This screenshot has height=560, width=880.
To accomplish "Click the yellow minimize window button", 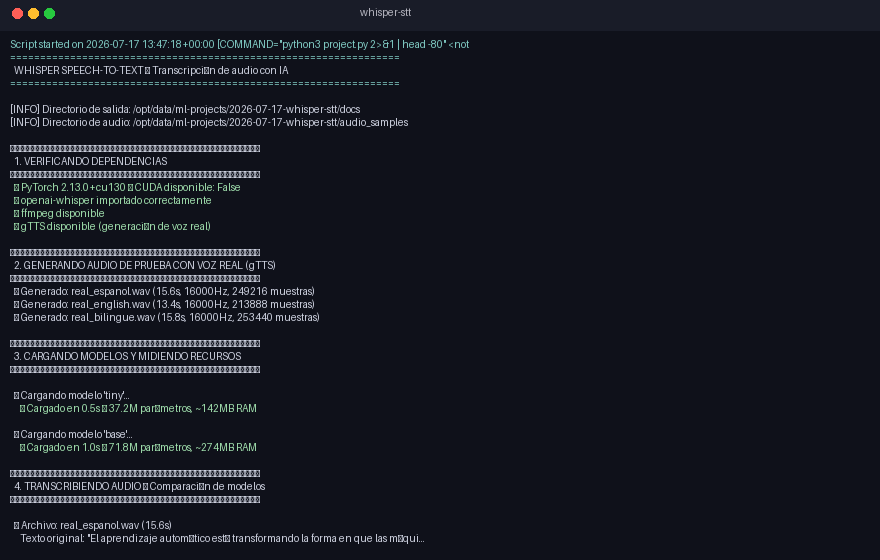I will click(x=34, y=13).
